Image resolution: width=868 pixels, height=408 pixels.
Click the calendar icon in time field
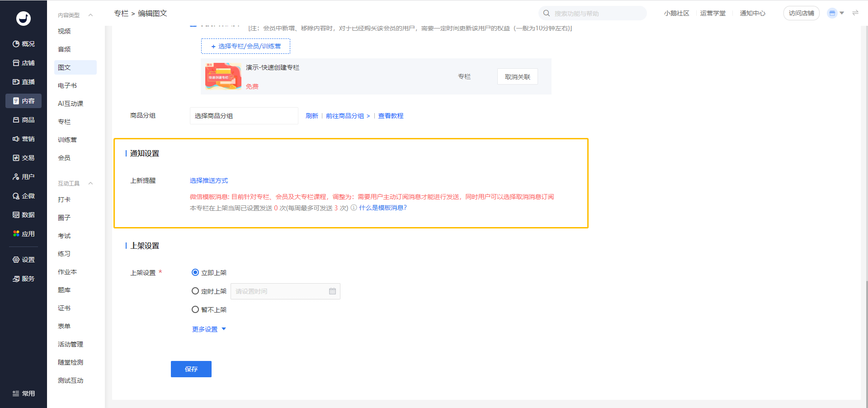point(332,291)
